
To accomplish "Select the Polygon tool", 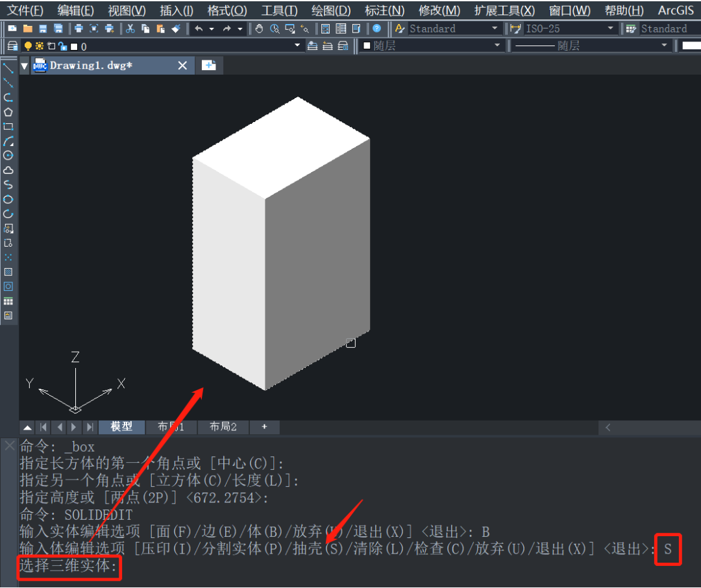I will pos(8,112).
